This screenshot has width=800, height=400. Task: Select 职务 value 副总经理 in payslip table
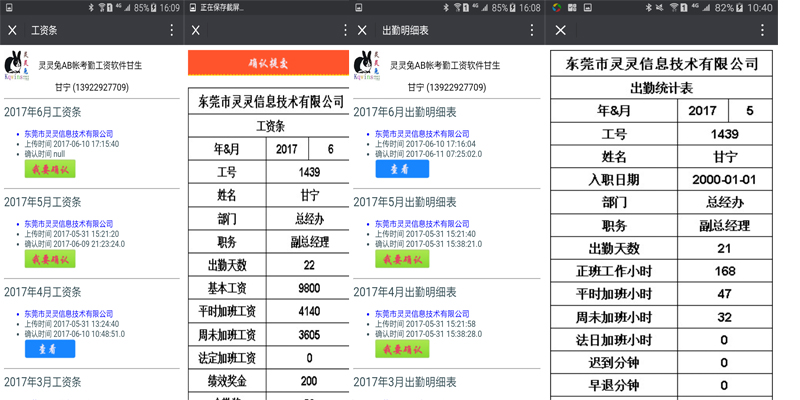pyautogui.click(x=308, y=242)
